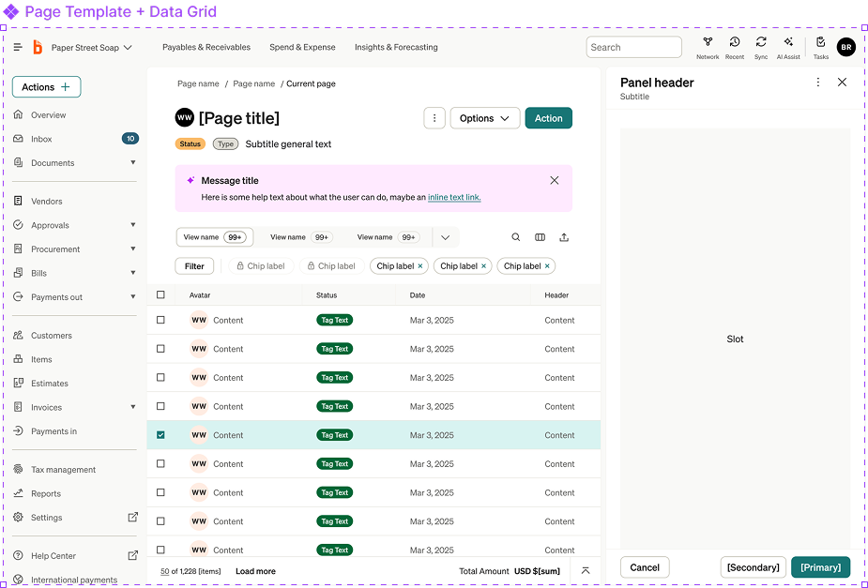Expand the Invoices sidebar section

[x=132, y=407]
